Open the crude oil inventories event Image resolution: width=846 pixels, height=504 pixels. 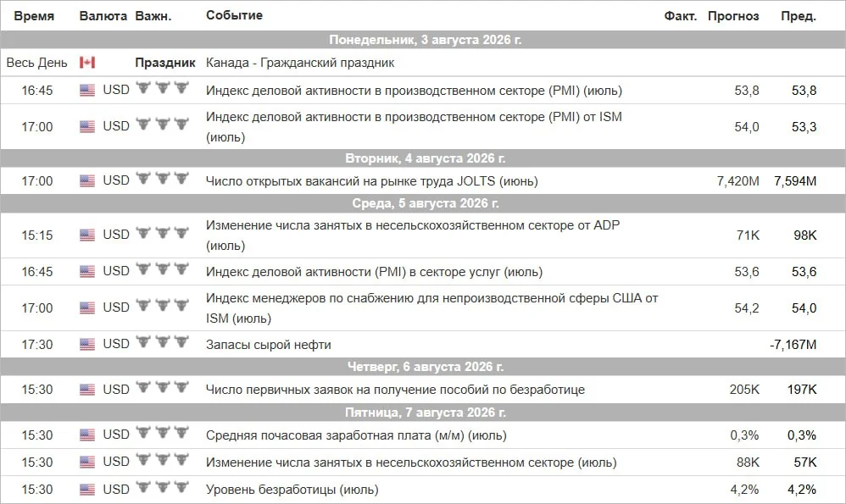tap(268, 345)
